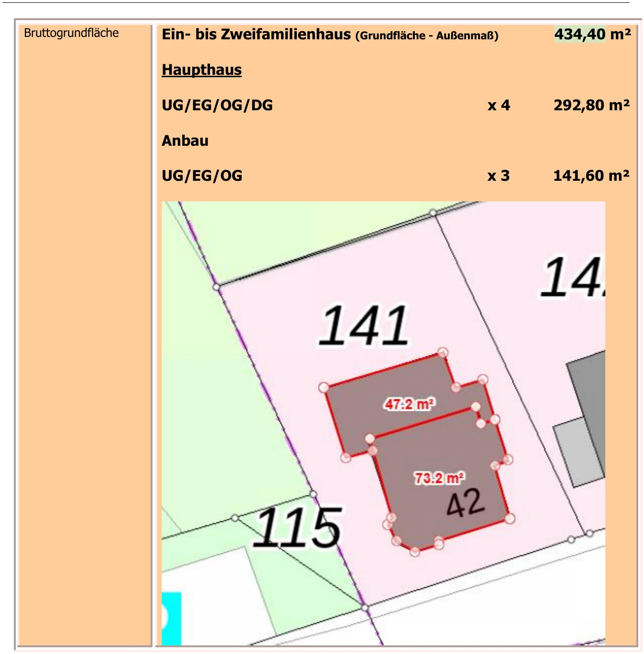Click the corner handle on the left edge of the main building
This screenshot has width=644, height=654.
click(324, 387)
